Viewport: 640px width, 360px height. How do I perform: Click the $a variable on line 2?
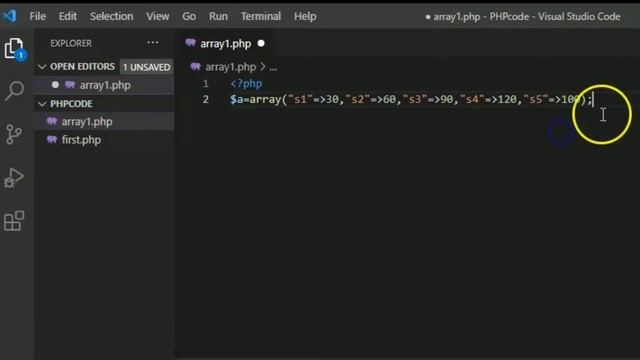tap(237, 99)
